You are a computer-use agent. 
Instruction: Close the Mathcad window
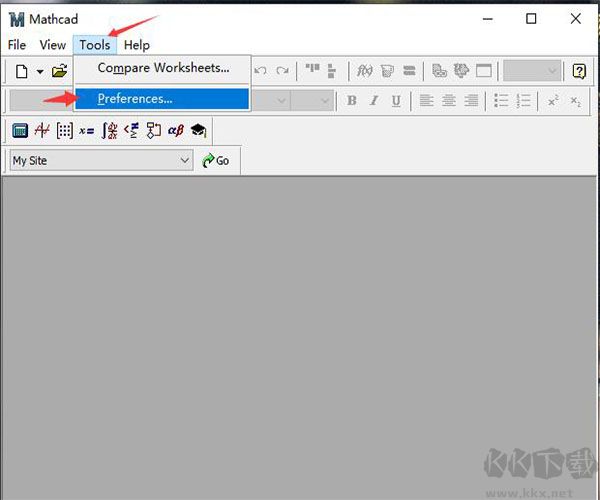pos(576,19)
